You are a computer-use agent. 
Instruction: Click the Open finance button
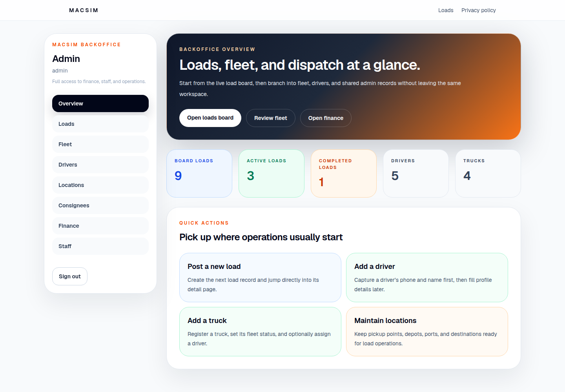tap(326, 118)
